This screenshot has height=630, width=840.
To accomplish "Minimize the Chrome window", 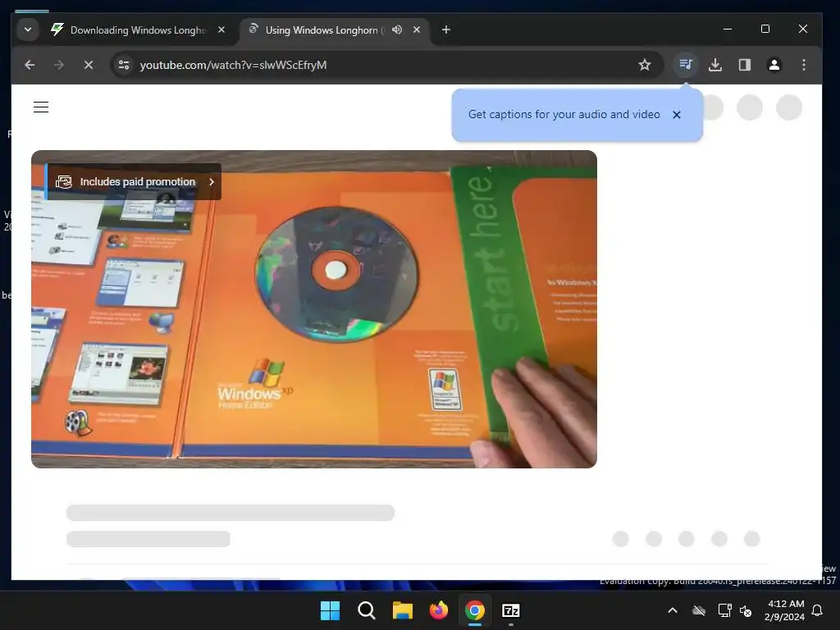I will [728, 29].
